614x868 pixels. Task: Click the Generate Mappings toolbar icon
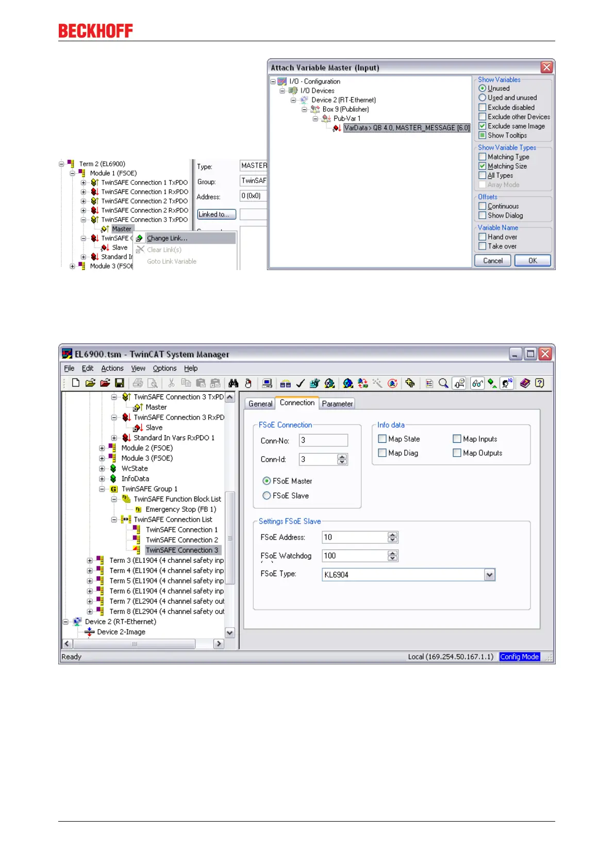[286, 383]
